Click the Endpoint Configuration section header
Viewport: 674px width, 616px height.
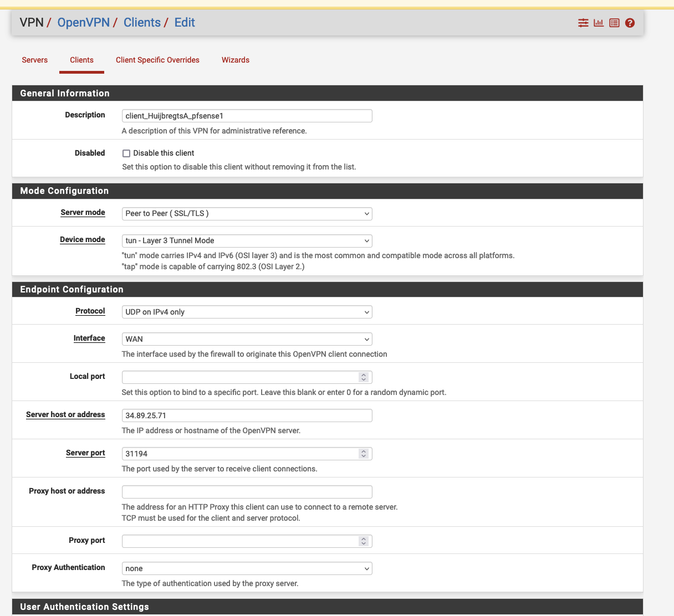point(328,289)
